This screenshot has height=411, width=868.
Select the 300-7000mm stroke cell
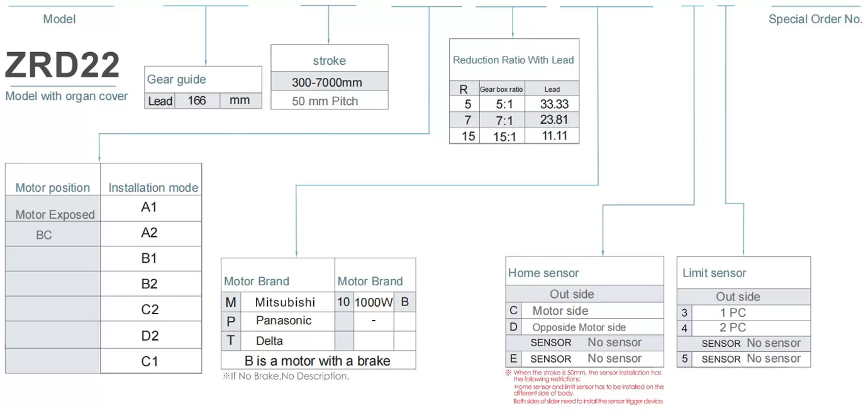click(327, 82)
